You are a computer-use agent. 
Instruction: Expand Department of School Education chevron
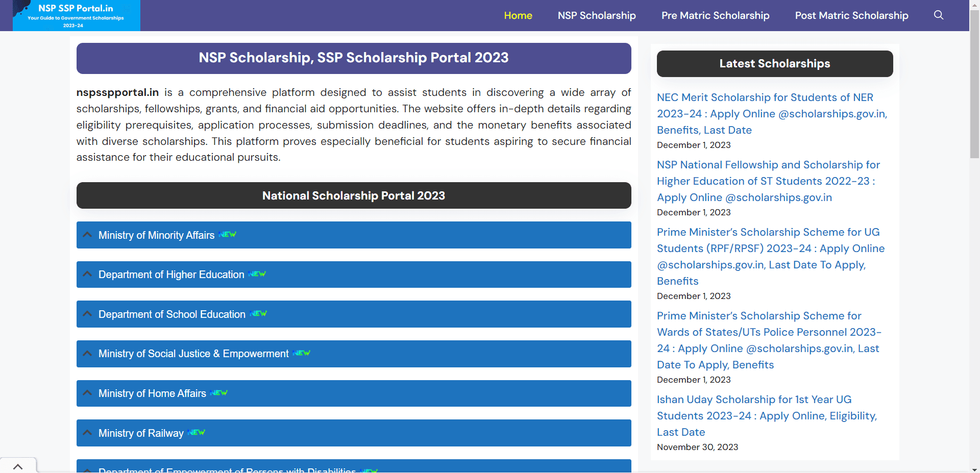click(x=87, y=314)
